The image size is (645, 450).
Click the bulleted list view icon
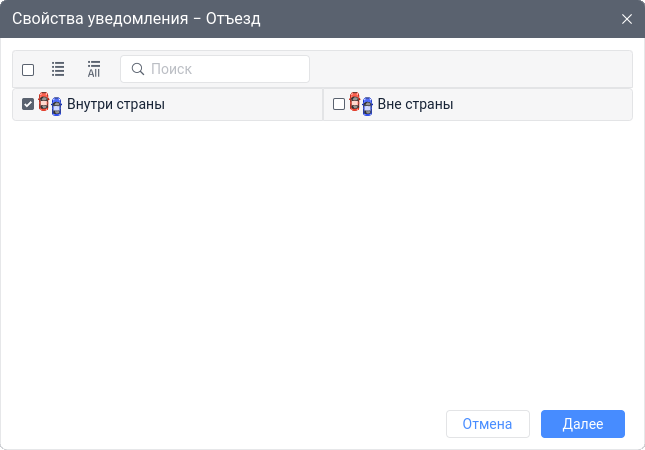coord(58,69)
